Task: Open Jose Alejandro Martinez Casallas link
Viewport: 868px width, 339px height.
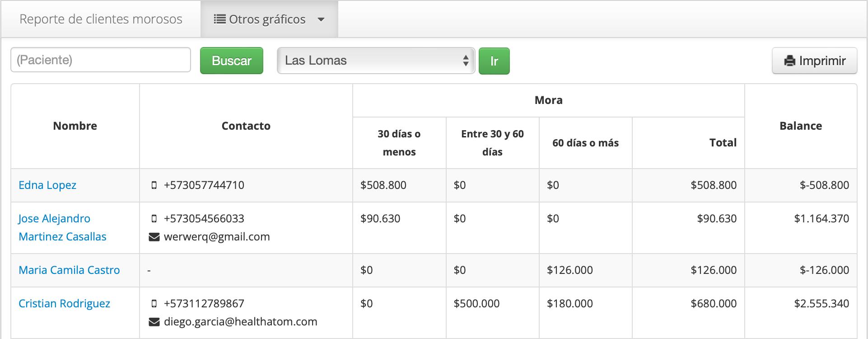Action: 62,228
